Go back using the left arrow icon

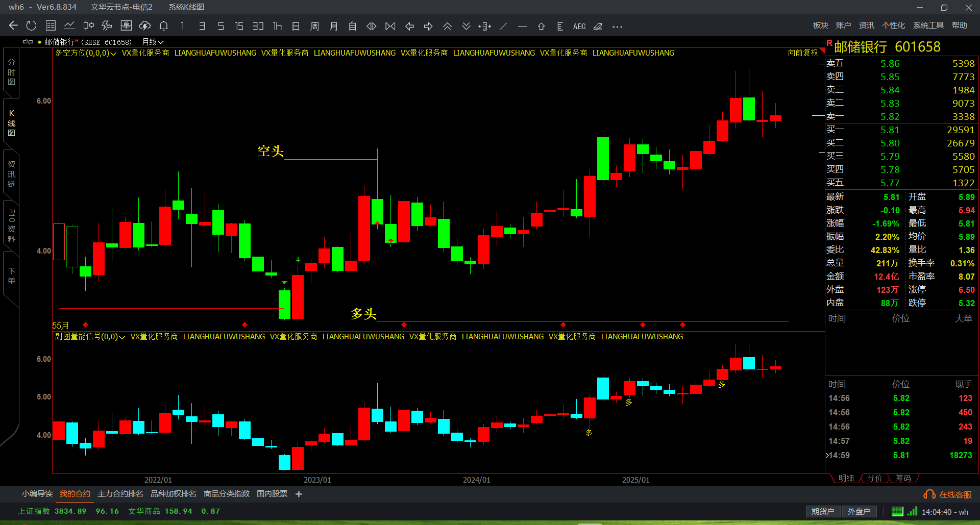[x=14, y=26]
